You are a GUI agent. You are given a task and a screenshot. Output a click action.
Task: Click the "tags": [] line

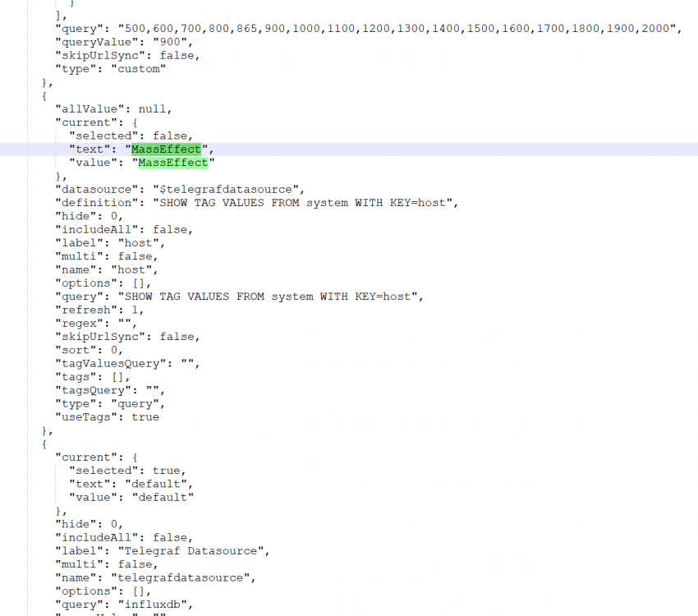(92, 377)
